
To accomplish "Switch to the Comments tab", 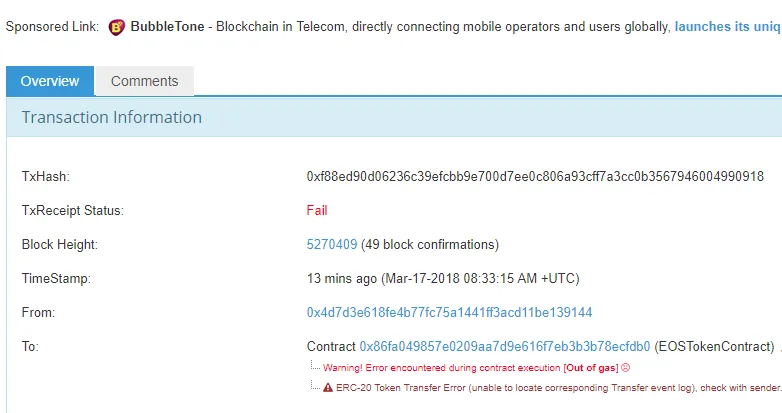I will [145, 81].
